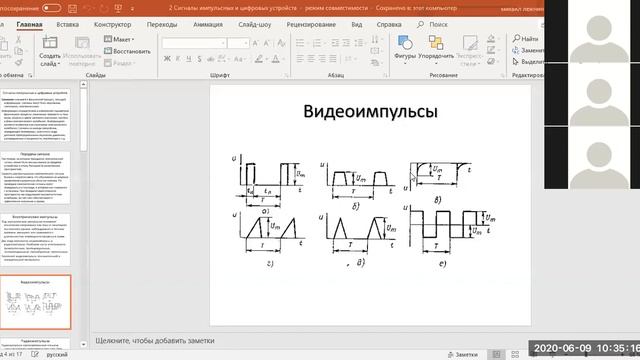This screenshot has height=360, width=640.
Task: Apply bulleted list
Action: (x=301, y=43)
